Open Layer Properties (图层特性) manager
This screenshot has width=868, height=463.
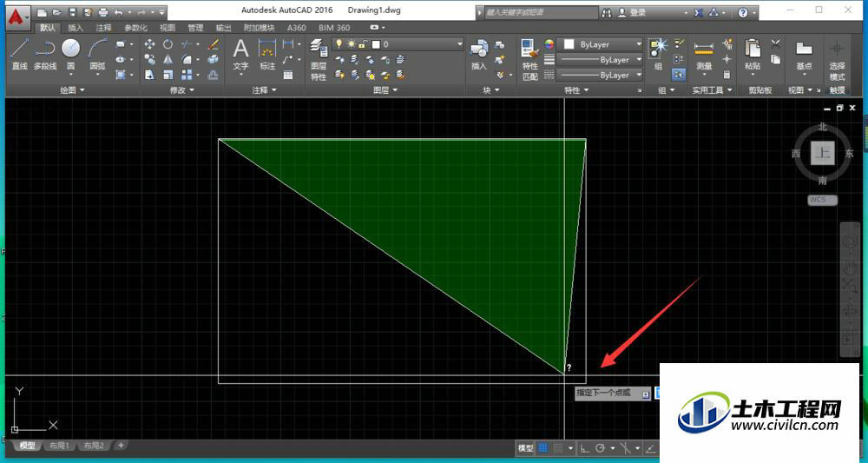[x=319, y=60]
